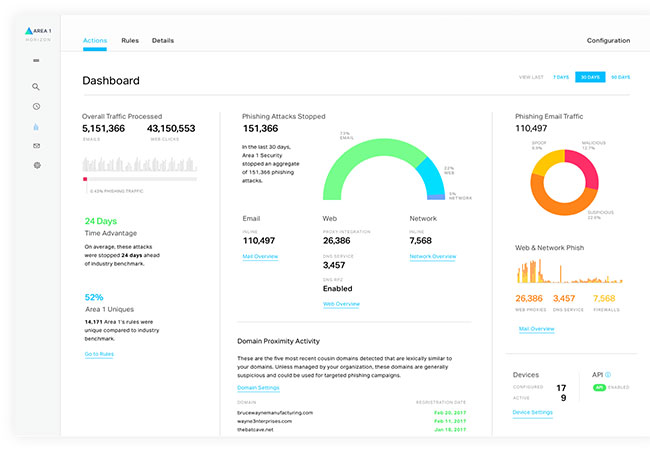This screenshot has width=650, height=451.
Task: Open Network Overview link
Action: pos(432,256)
